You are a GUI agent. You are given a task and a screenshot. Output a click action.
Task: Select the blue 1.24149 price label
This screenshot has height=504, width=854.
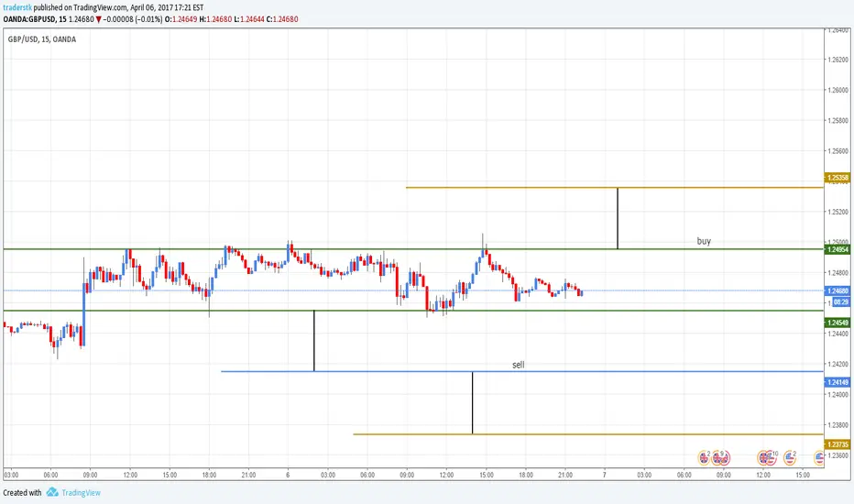[838, 382]
